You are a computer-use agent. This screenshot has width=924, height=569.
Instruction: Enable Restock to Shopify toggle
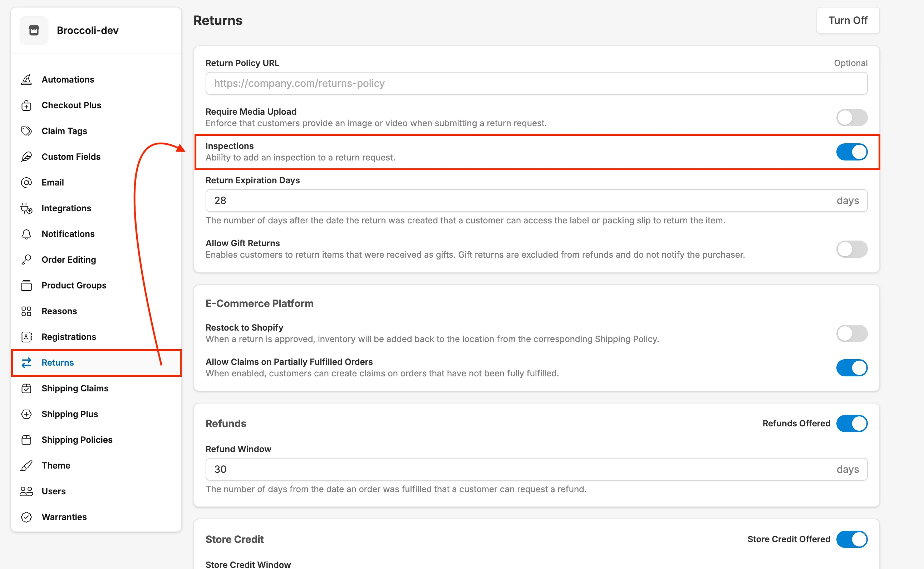pos(851,333)
